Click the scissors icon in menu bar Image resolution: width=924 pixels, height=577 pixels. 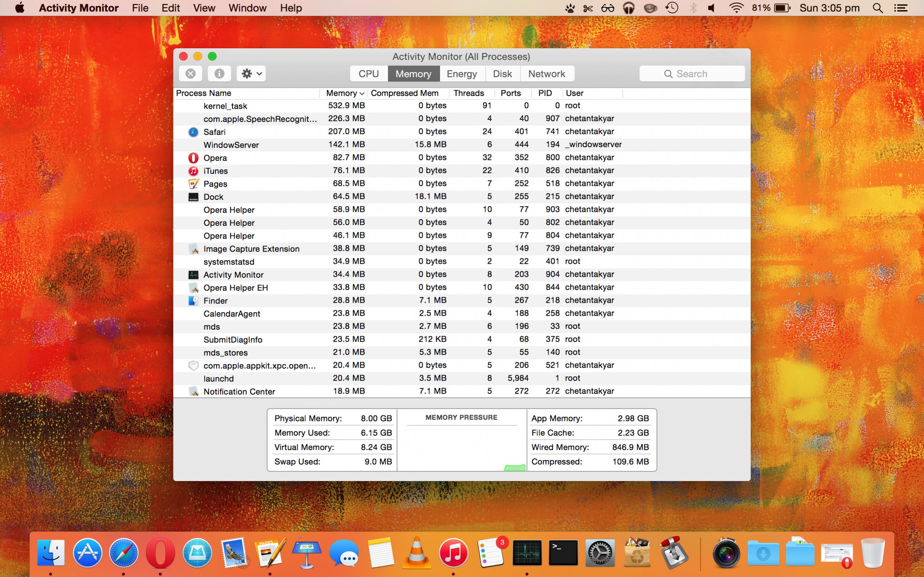click(589, 8)
